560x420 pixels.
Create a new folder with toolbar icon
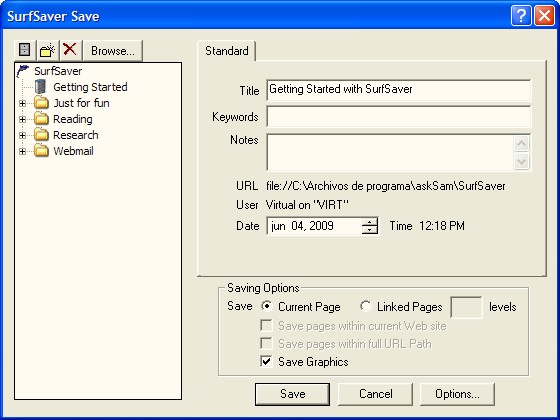pyautogui.click(x=48, y=50)
